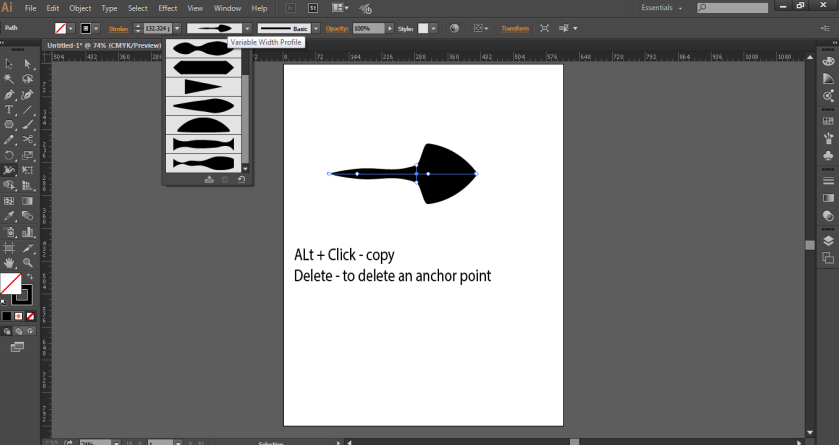Viewport: 839px width, 445px height.
Task: Select the Slice tool
Action: [x=27, y=248]
